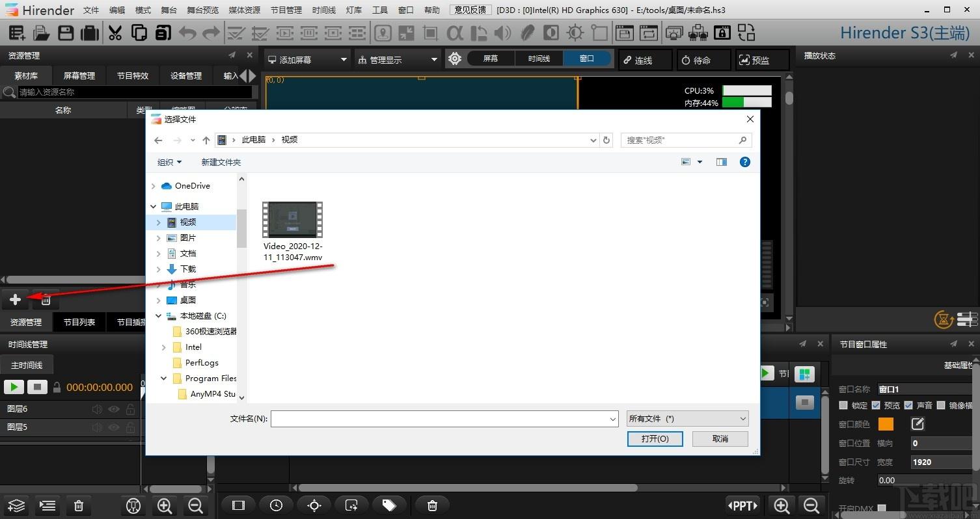
Task: Uncheck the 声音 checkbox
Action: [908, 405]
